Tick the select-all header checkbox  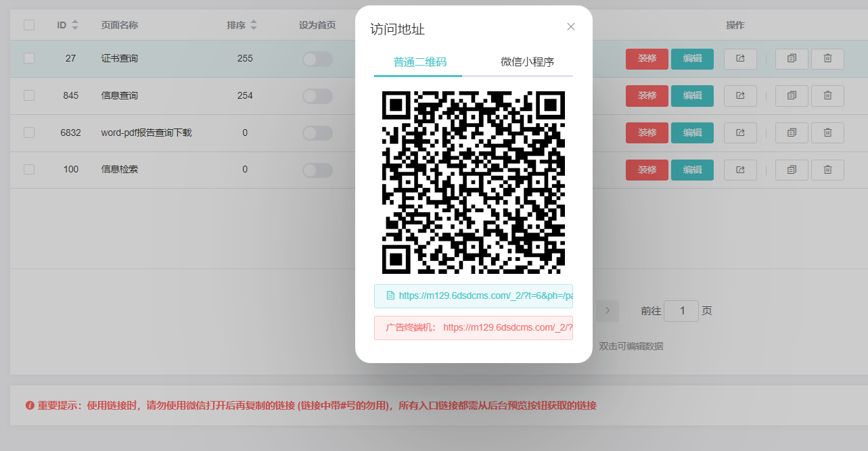click(x=29, y=25)
